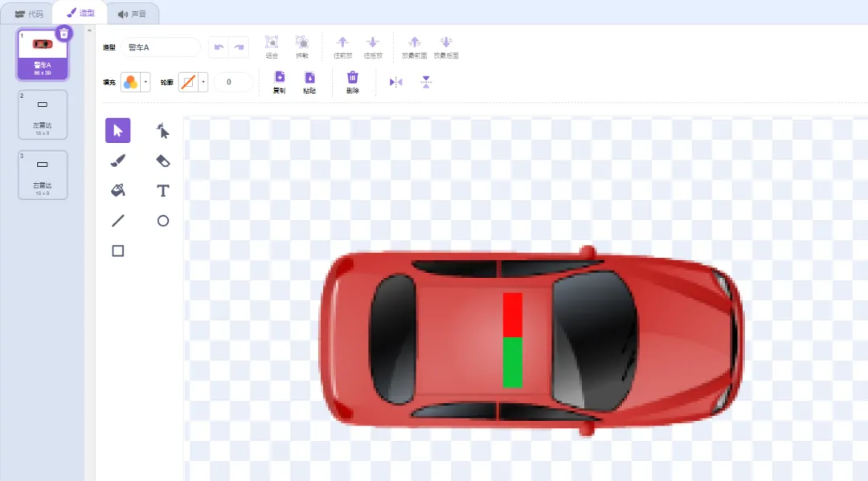
Task: Select the Fill bucket tool
Action: point(118,191)
